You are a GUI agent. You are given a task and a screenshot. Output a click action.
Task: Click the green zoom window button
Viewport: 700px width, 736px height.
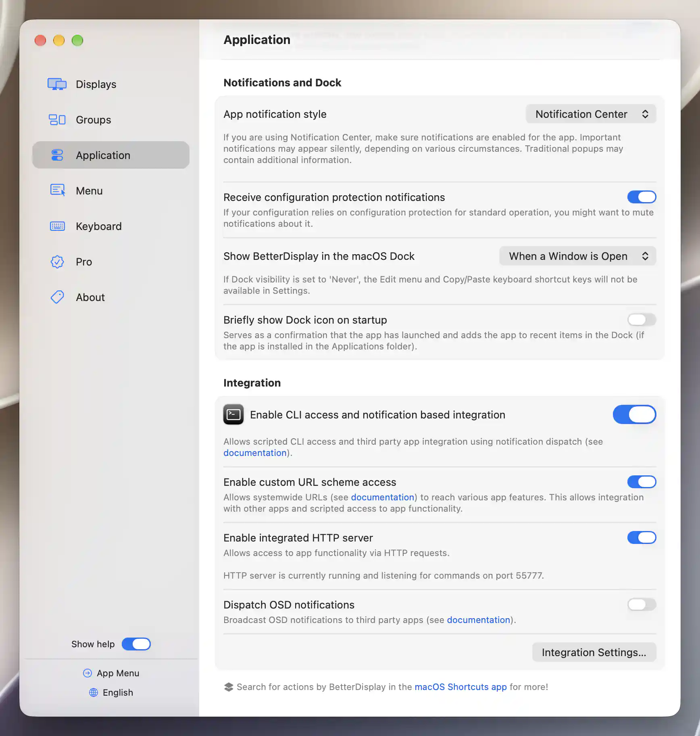click(77, 40)
